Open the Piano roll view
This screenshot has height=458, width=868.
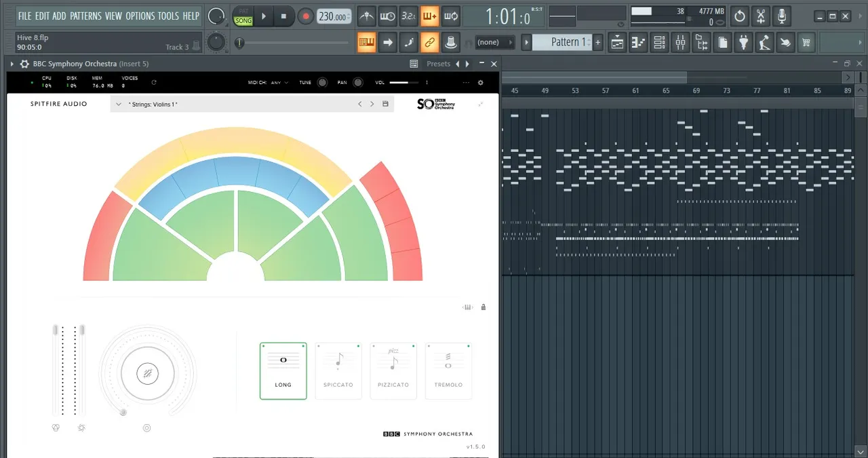point(638,42)
